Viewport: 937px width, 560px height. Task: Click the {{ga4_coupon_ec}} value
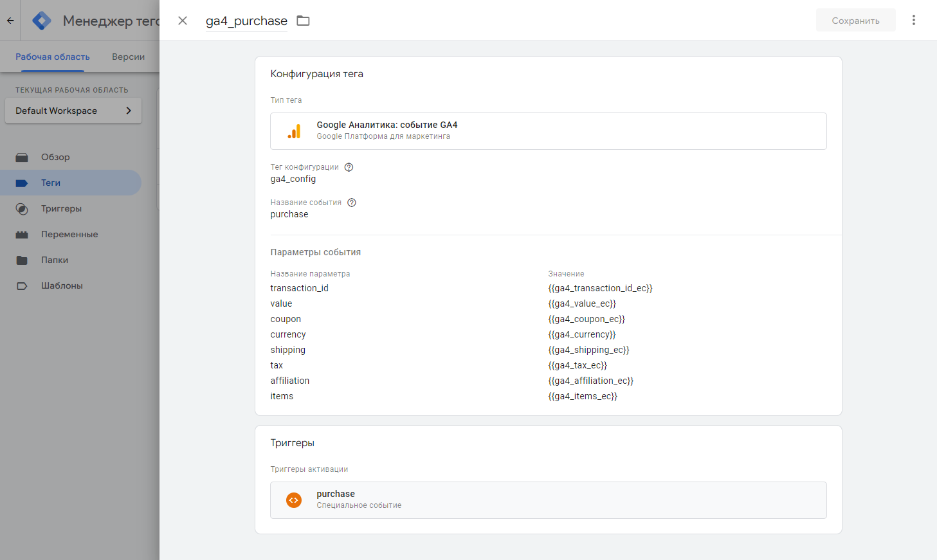pyautogui.click(x=587, y=319)
